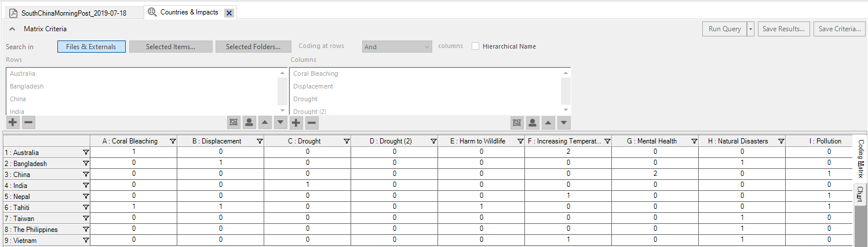Open the Chart side tab
Viewport: 868px width, 247px height.
[x=860, y=194]
